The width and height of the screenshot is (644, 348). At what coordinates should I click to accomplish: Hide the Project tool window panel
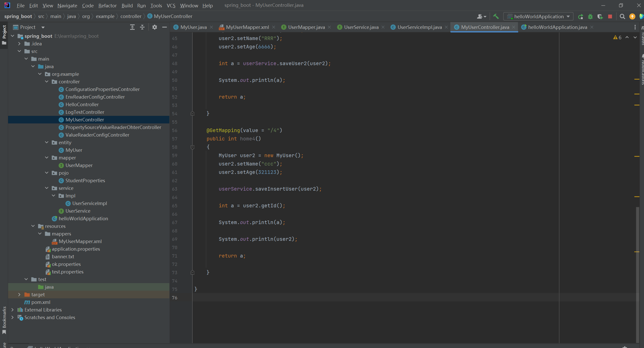164,27
